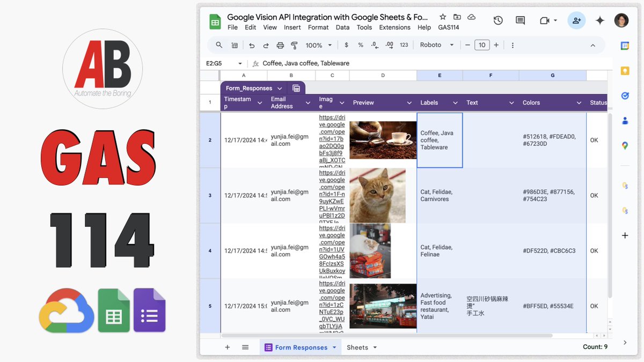Viewport: 644px width, 362px height.
Task: Search the menus magnifier icon
Action: pos(219,45)
